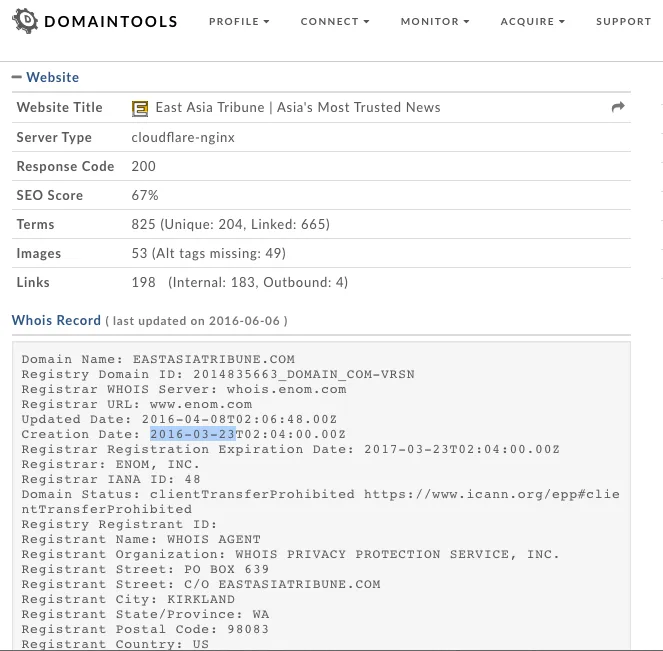Click the SEO Score row label

tap(49, 195)
